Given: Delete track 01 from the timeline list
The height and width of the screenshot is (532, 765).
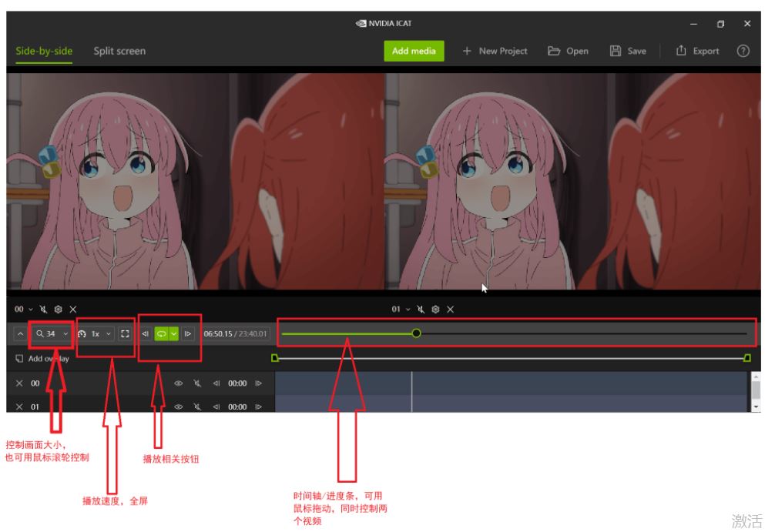Looking at the screenshot, I should coord(19,407).
